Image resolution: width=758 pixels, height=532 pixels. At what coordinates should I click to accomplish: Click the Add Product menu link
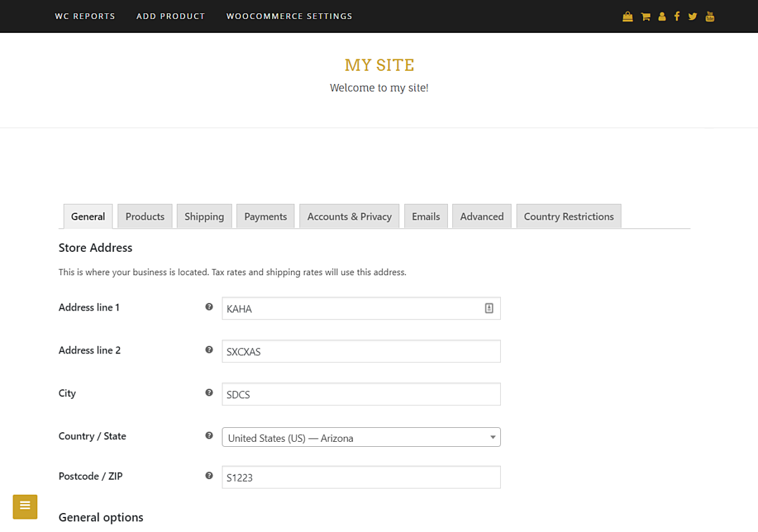171,16
